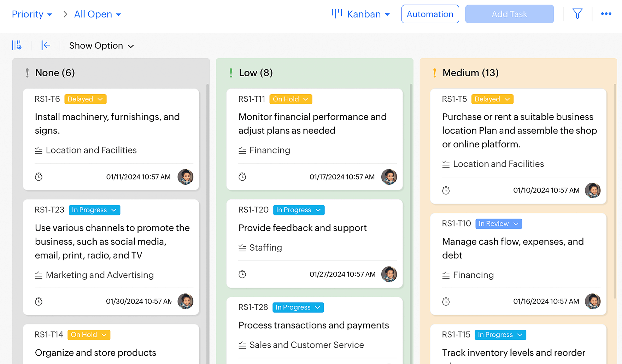Click the assignee avatar on task RS1-T10
This screenshot has height=364, width=622.
point(592,301)
